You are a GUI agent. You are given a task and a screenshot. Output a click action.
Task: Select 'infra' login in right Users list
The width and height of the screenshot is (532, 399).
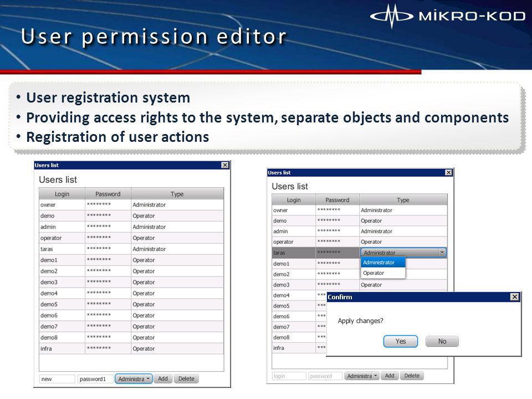[x=279, y=348]
